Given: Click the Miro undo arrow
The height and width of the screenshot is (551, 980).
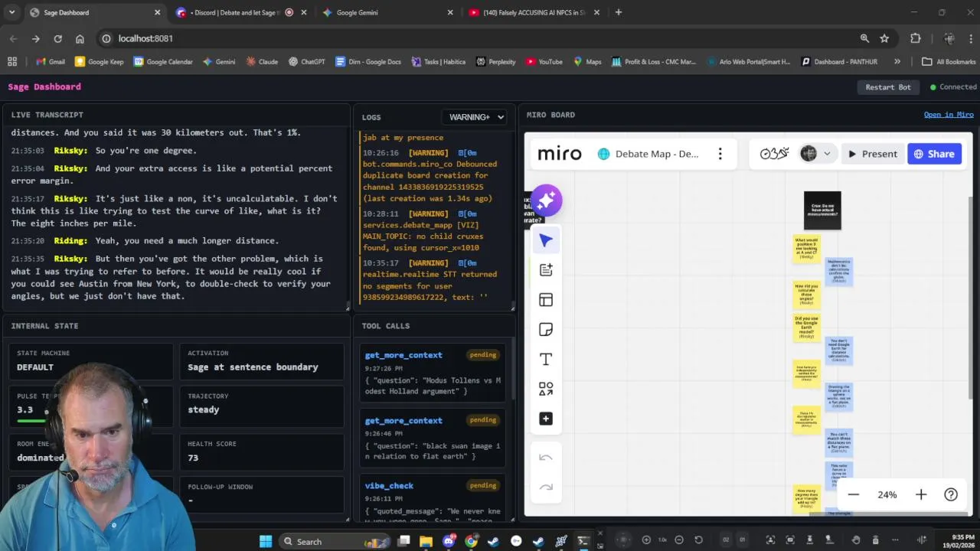Looking at the screenshot, I should point(546,458).
